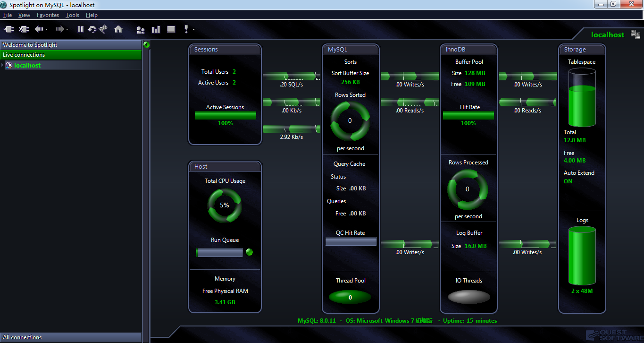Open the Favorites menu
Image resolution: width=644 pixels, height=343 pixels.
coord(48,15)
